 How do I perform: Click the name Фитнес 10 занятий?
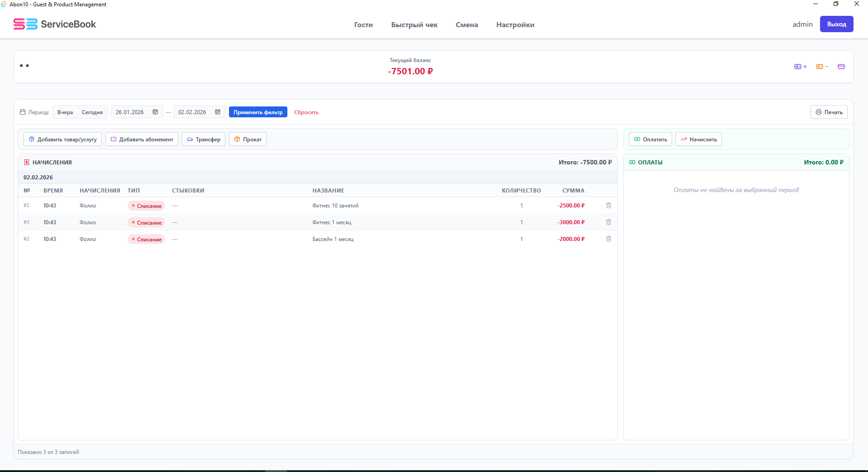pyautogui.click(x=335, y=206)
